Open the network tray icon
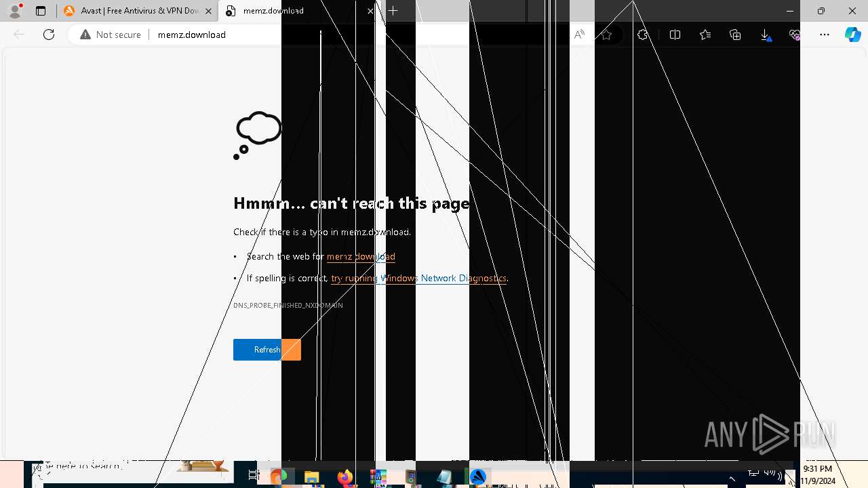Viewport: 868px width, 488px height. click(x=753, y=473)
